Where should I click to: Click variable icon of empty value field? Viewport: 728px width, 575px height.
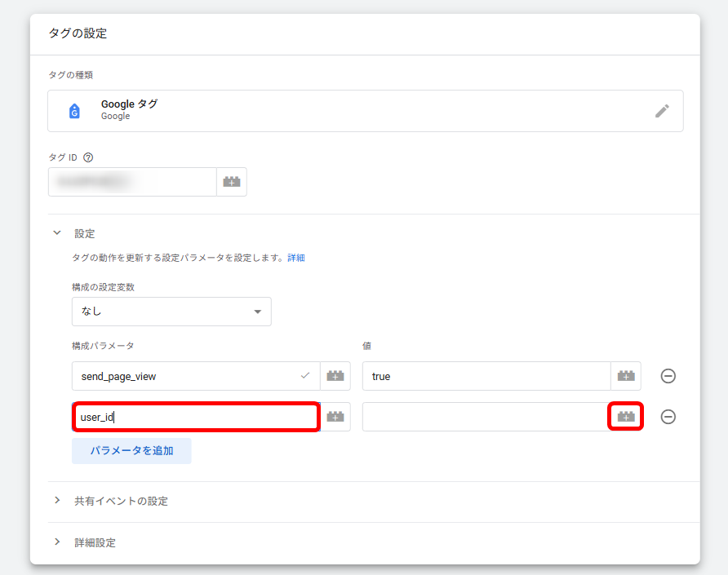(x=626, y=417)
